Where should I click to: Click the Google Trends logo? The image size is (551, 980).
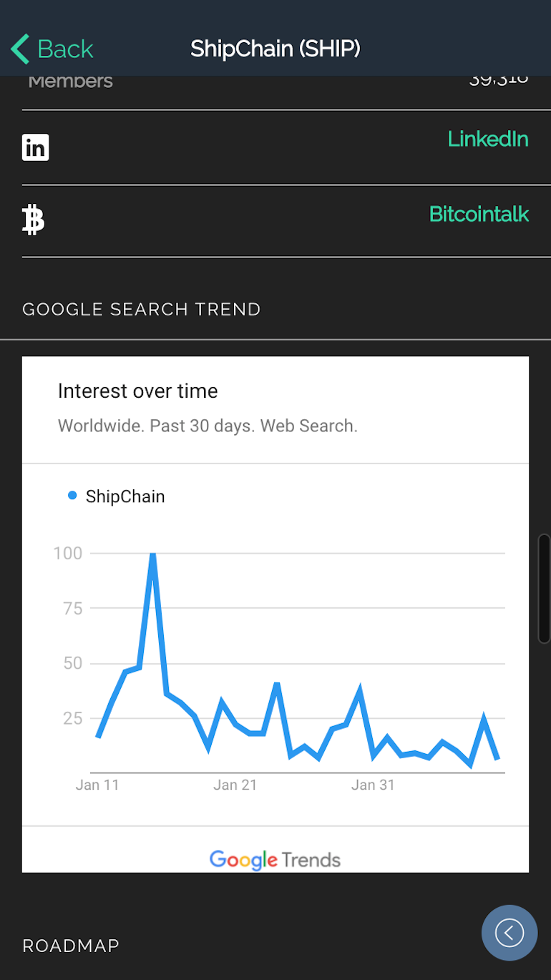pyautogui.click(x=275, y=859)
